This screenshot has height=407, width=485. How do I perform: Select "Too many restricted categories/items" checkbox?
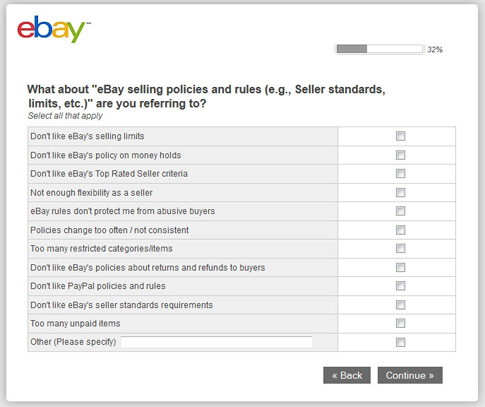point(400,248)
